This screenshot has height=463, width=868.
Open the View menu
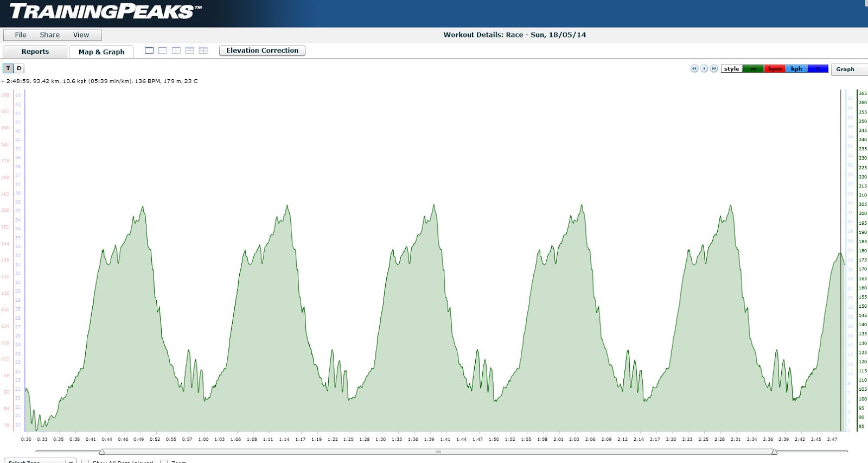point(81,35)
